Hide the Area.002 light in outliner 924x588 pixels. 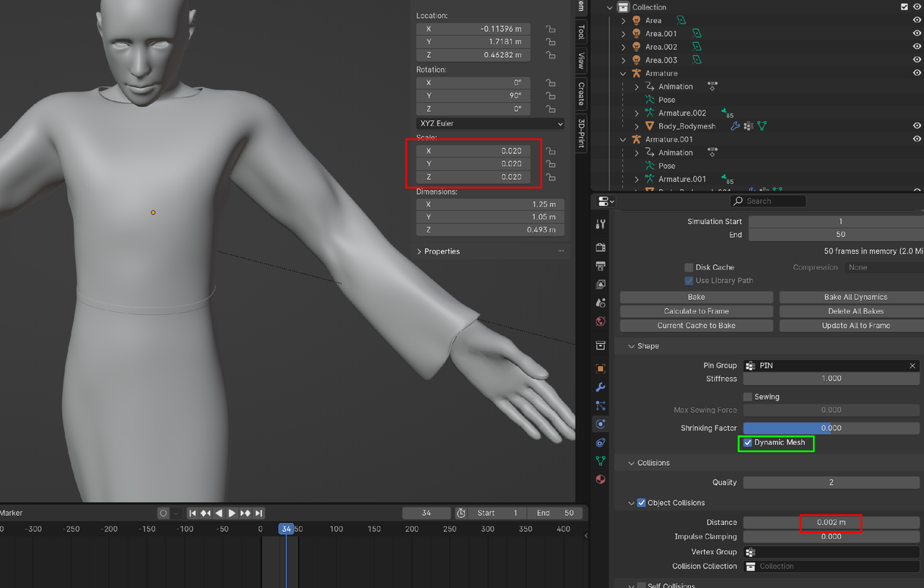(x=917, y=47)
